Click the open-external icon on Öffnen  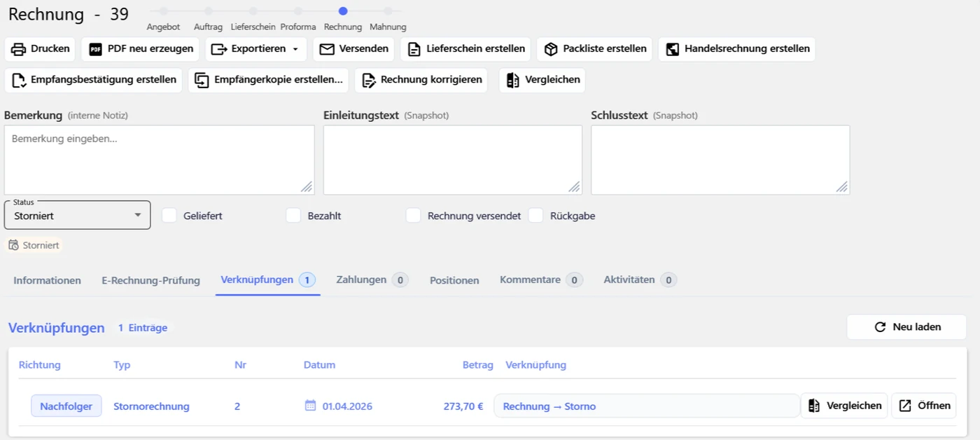(905, 406)
